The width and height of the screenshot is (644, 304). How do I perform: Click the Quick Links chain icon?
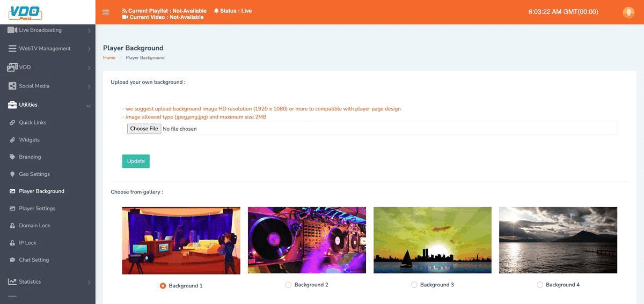point(12,123)
